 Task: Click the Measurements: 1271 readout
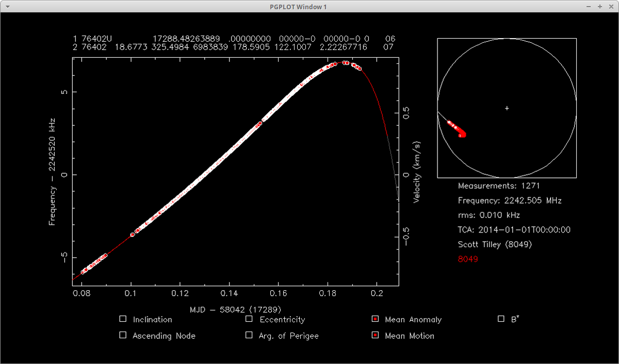[x=499, y=186]
